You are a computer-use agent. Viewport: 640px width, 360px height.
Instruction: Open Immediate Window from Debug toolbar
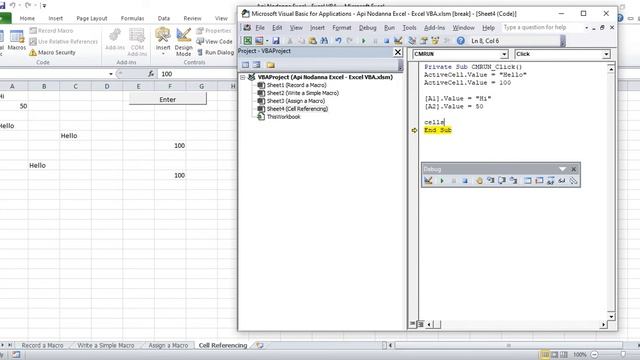click(539, 180)
